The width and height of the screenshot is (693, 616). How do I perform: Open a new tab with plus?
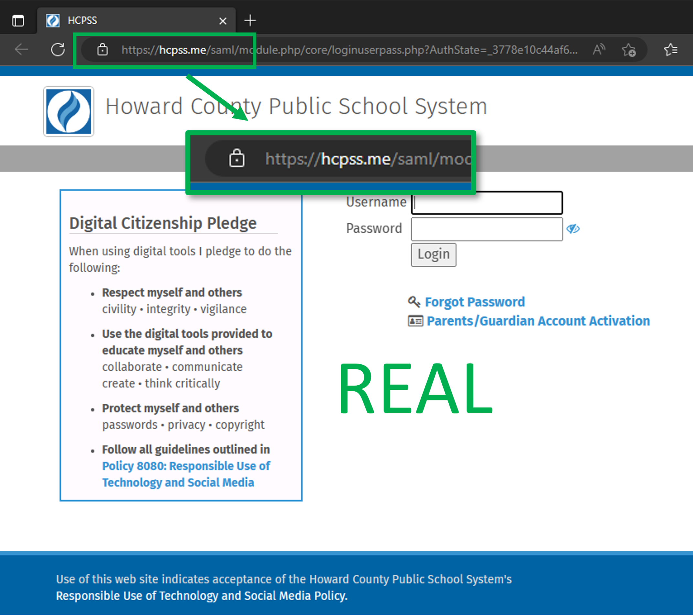pos(250,20)
